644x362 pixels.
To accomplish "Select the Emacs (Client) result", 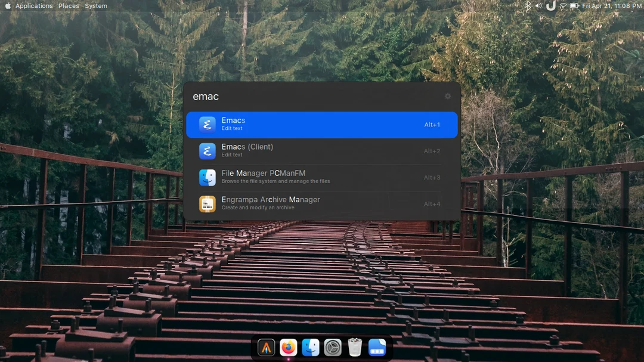I will [322, 151].
